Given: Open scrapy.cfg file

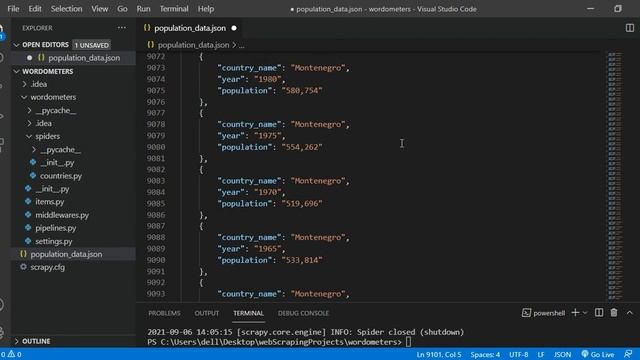Looking at the screenshot, I should pos(47,267).
